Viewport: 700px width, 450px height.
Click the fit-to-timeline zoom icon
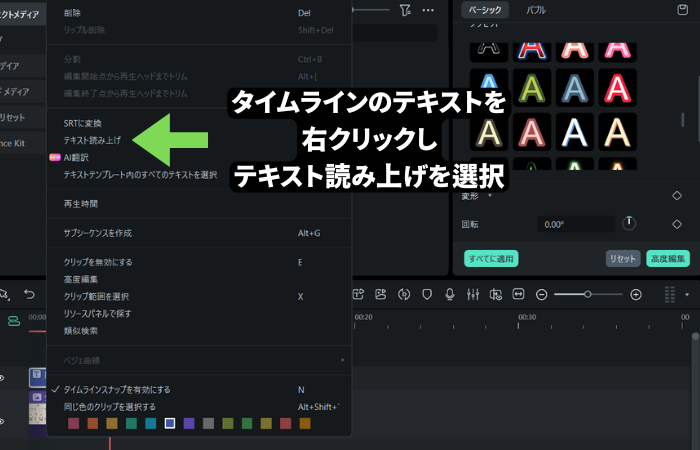tap(518, 294)
